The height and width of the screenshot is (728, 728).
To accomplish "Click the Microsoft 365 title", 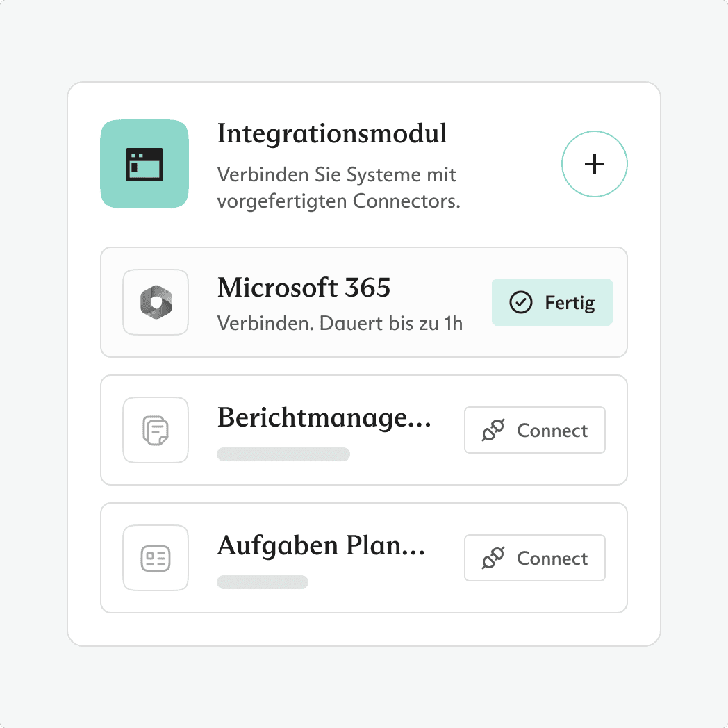I will (x=304, y=288).
